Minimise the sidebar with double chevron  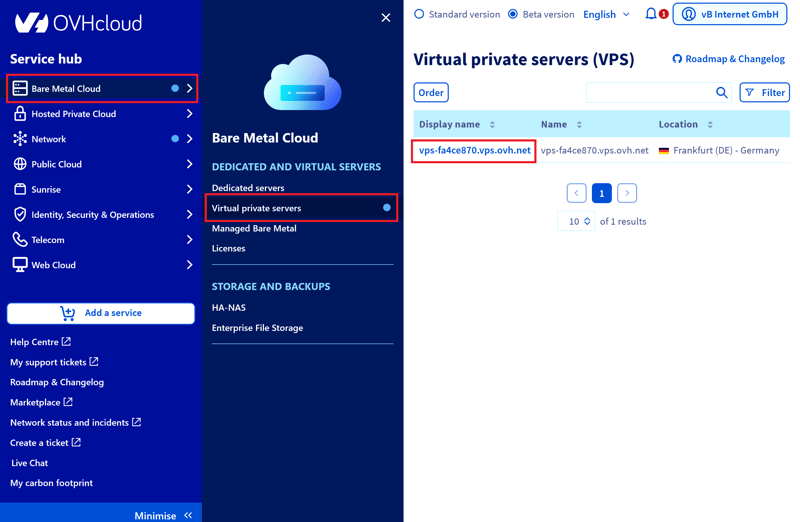[x=187, y=515]
